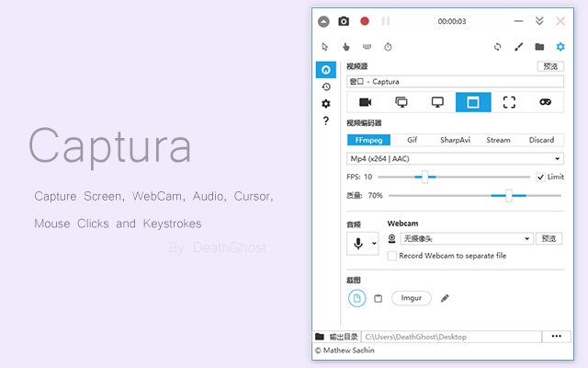Start recording with the red record button
Image resolution: width=588 pixels, height=368 pixels.
(365, 21)
